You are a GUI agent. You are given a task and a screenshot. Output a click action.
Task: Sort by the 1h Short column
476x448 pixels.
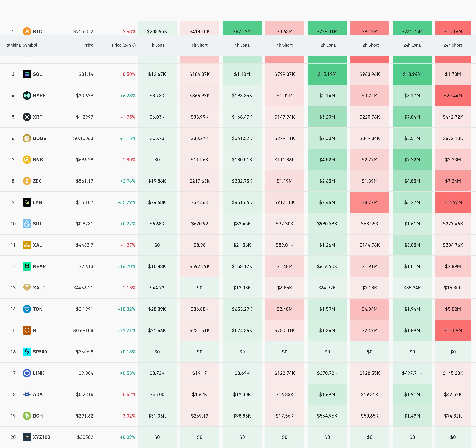pos(199,45)
